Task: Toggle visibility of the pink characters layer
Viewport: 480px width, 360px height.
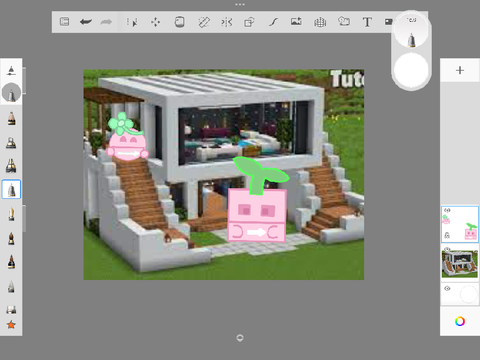Action: (x=447, y=211)
